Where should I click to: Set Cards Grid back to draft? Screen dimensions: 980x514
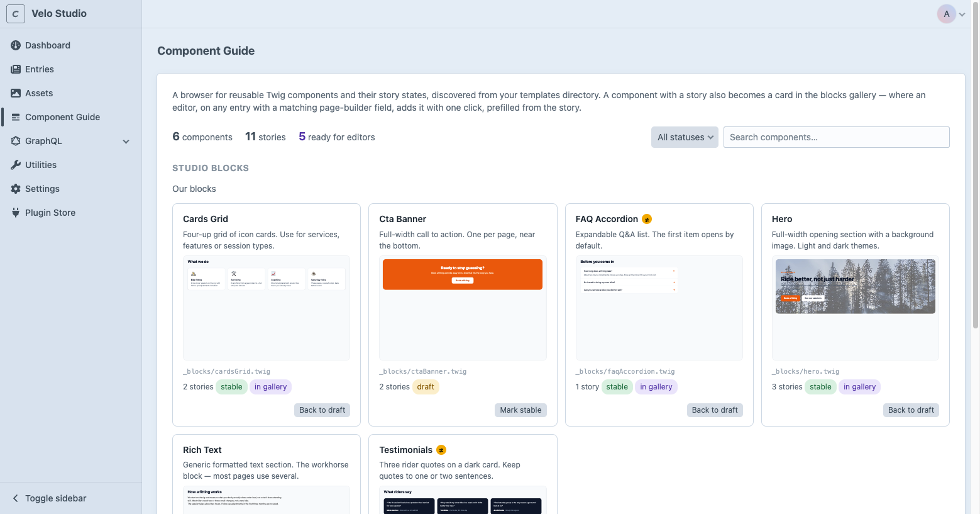[322, 410]
